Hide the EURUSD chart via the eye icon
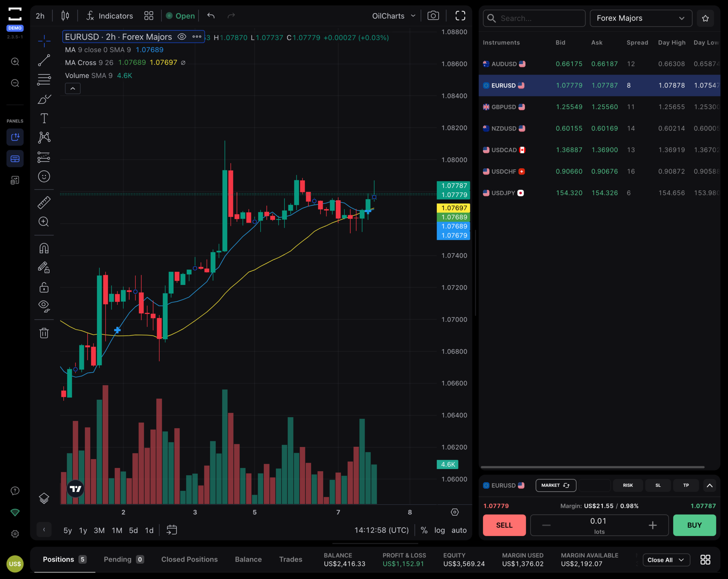 pyautogui.click(x=181, y=37)
